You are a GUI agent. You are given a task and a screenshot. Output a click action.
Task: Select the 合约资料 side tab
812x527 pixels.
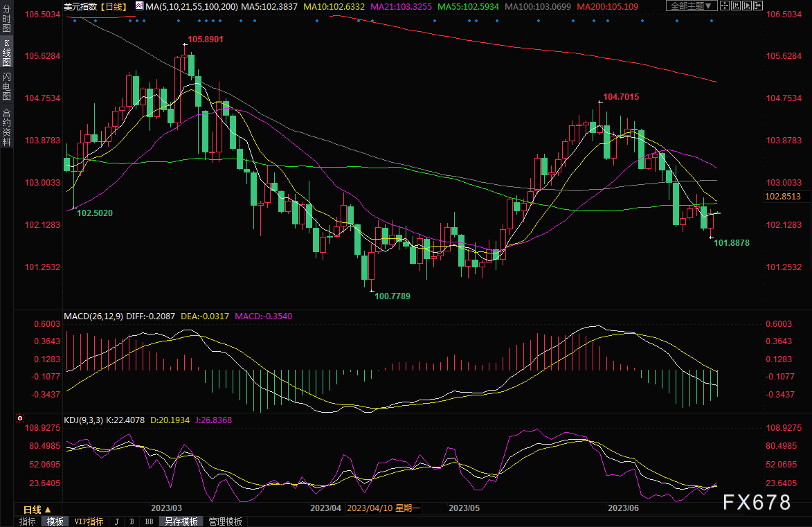coord(6,127)
